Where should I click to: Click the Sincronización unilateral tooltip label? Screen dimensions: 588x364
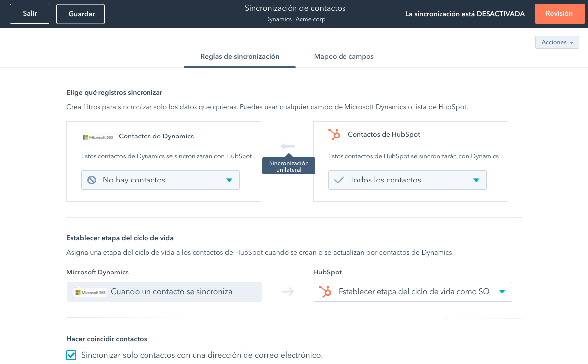pos(289,166)
